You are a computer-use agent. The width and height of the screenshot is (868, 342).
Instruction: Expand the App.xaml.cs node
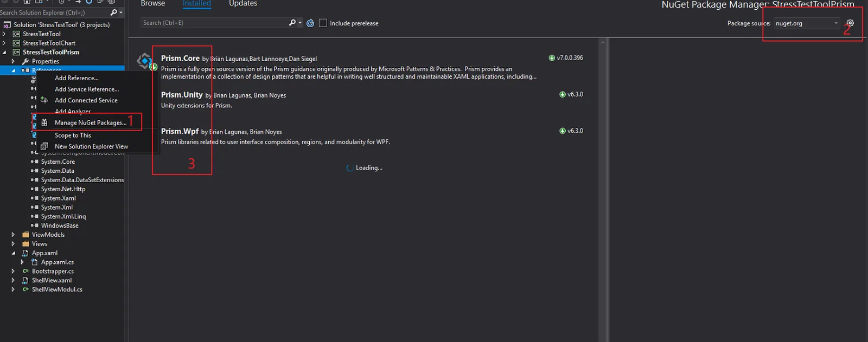tap(22, 262)
